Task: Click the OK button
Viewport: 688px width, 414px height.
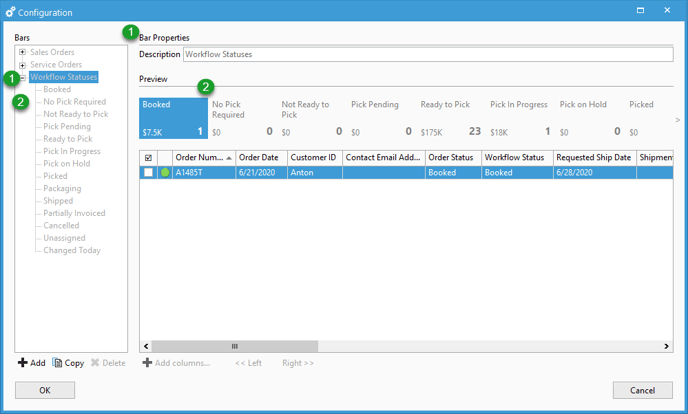Action: pos(45,390)
